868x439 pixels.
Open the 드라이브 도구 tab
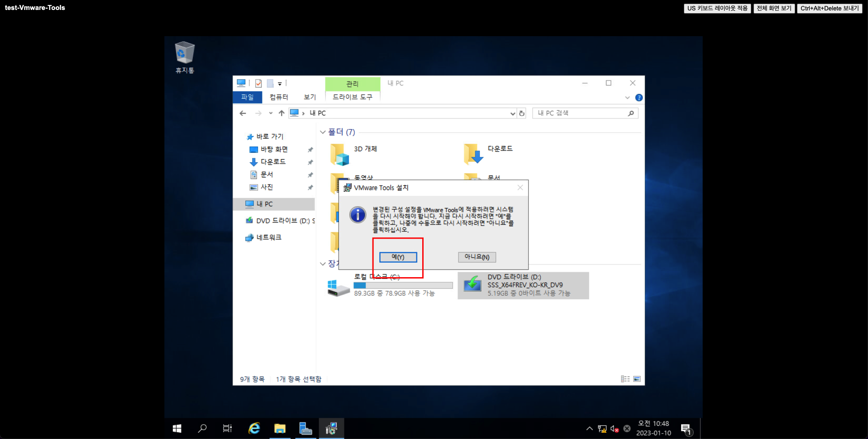click(353, 97)
